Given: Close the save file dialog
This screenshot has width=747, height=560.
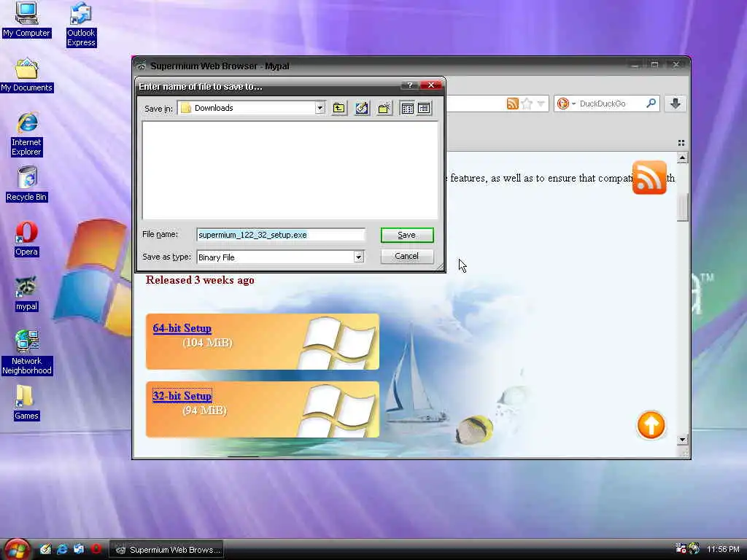Looking at the screenshot, I should click(x=431, y=85).
